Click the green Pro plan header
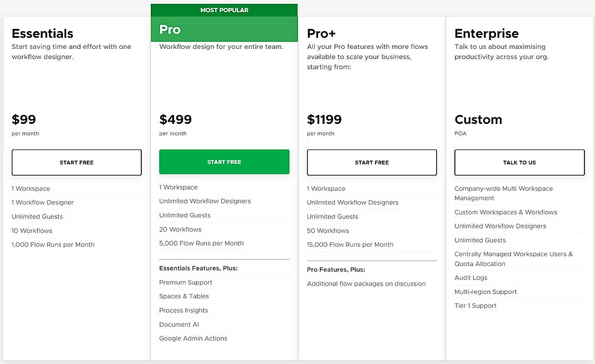This screenshot has width=595, height=364. (224, 29)
